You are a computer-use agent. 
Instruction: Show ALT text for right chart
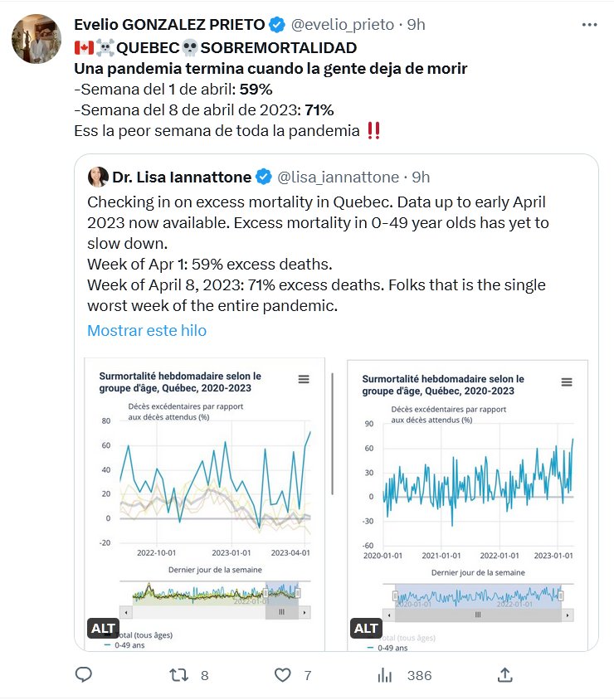(367, 629)
